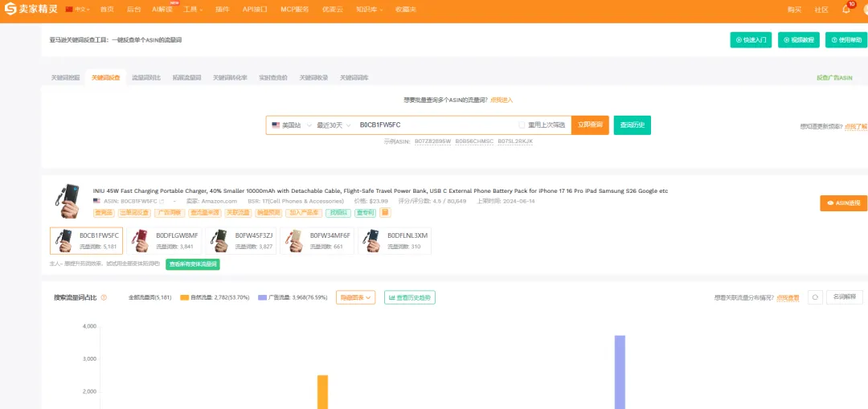Click the help question mark near 搜索流量词占比
Image resolution: width=868 pixels, height=409 pixels.
point(104,298)
